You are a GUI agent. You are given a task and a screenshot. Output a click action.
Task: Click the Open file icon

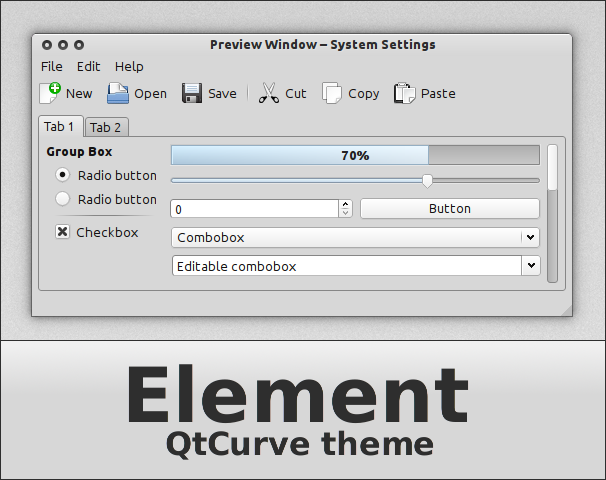tap(118, 93)
